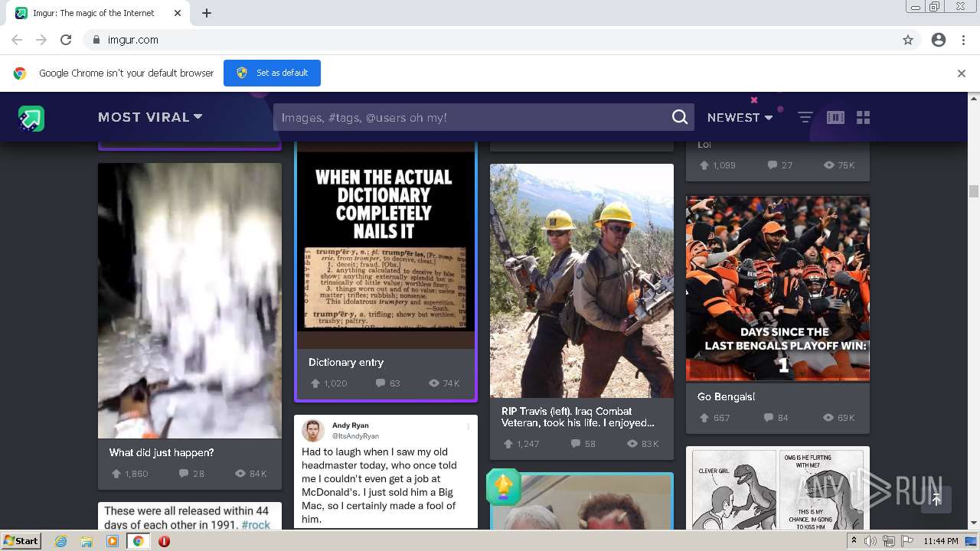Bookmark this page with the star icon
Image resolution: width=980 pixels, height=551 pixels.
click(x=908, y=40)
